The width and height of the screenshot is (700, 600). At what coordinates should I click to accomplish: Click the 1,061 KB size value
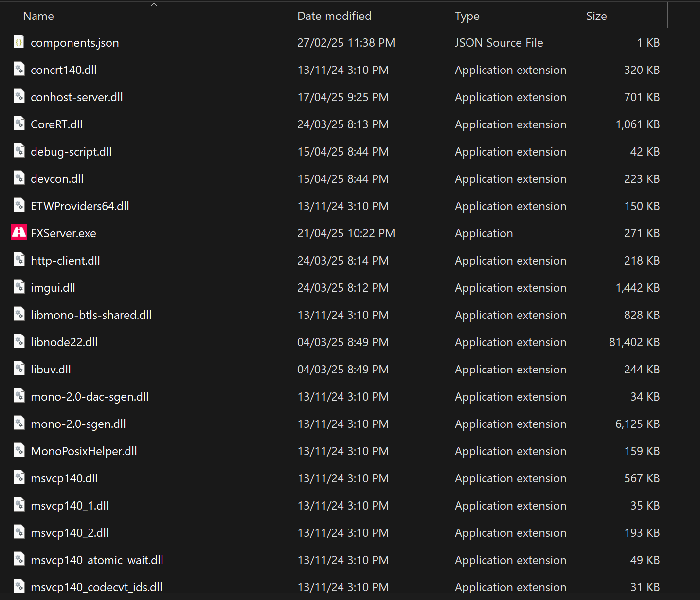638,124
